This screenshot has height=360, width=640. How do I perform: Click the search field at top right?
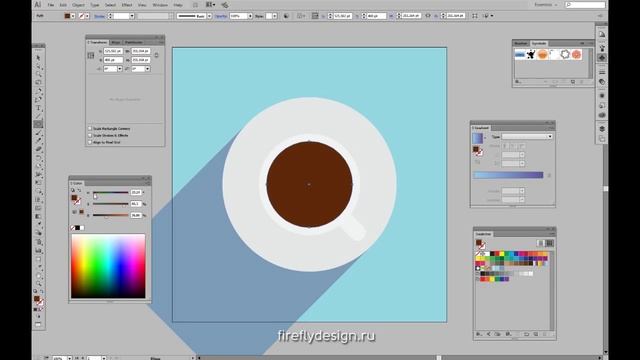pos(585,4)
